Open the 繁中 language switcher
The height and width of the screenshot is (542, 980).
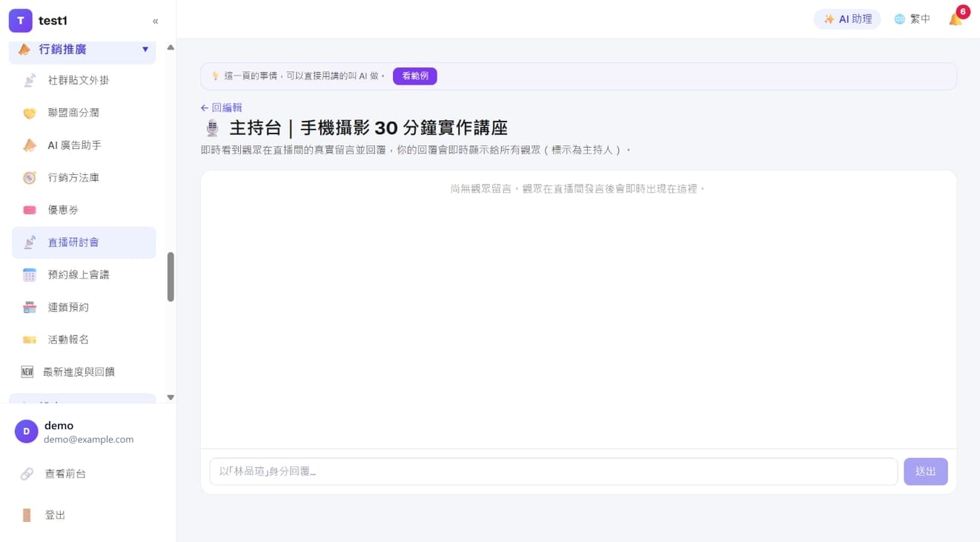[913, 19]
